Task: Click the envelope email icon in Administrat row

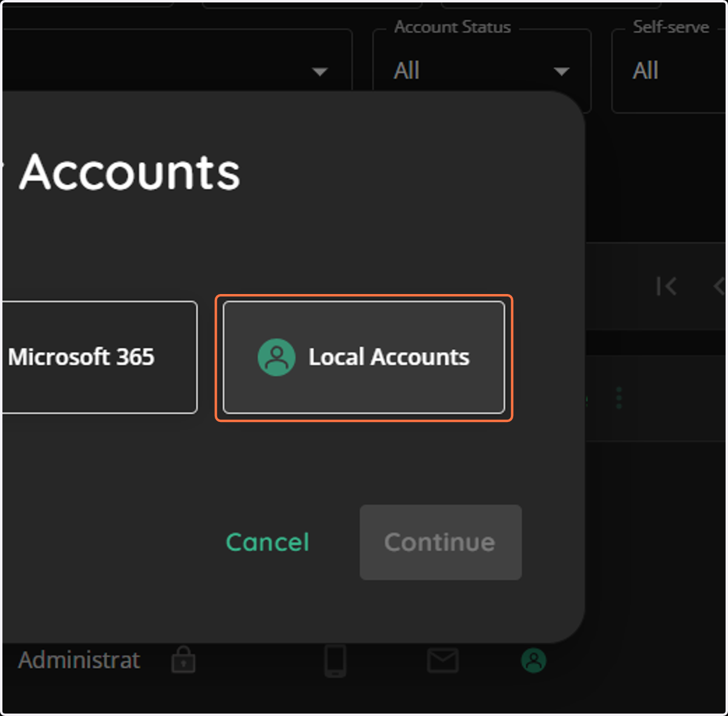Action: [x=443, y=660]
